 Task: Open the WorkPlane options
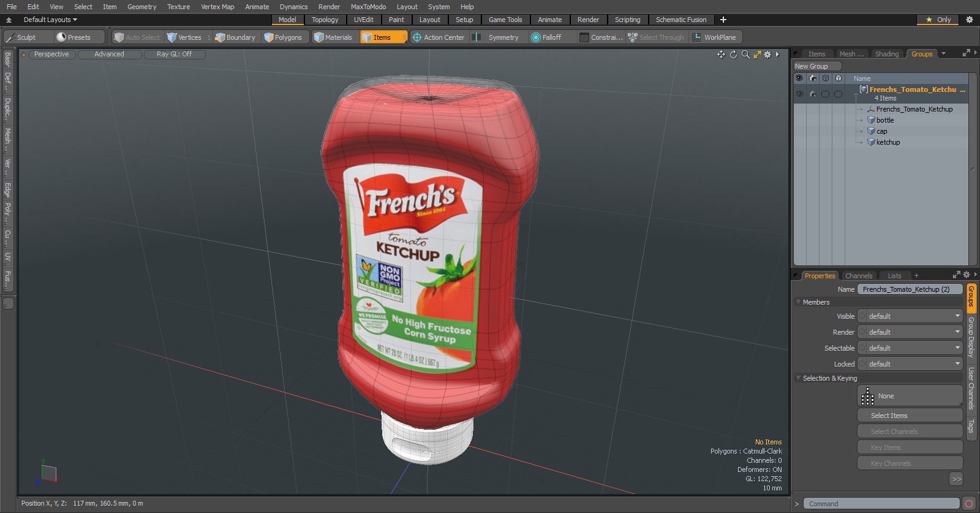[715, 37]
